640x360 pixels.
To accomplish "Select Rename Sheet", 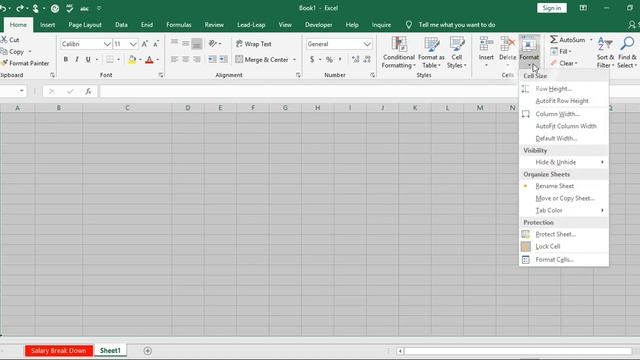I will (564, 186).
